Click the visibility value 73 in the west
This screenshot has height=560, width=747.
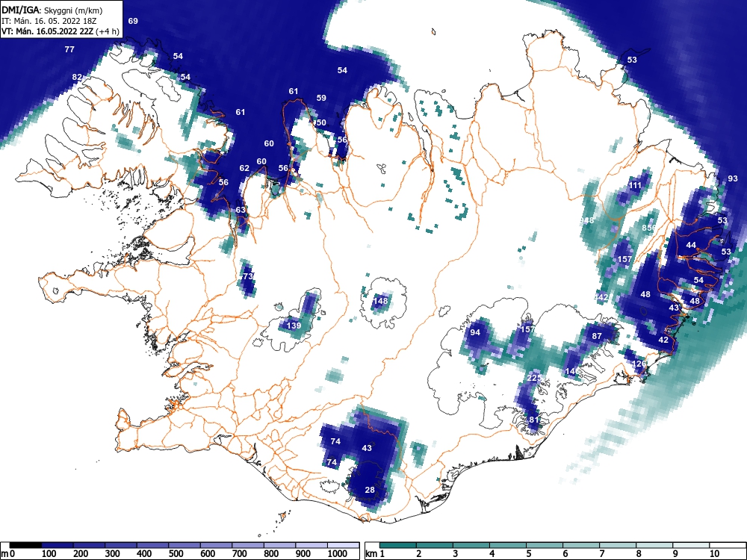click(247, 276)
